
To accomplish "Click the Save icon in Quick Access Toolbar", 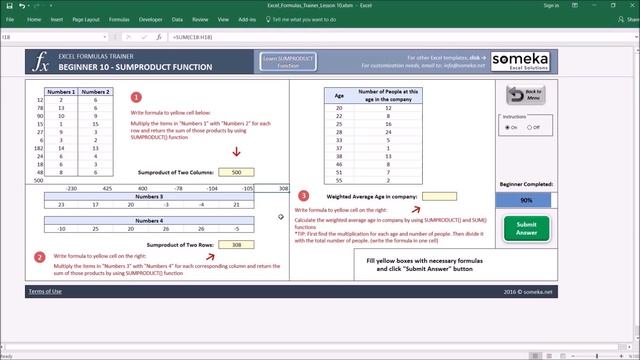I will 9,6.
